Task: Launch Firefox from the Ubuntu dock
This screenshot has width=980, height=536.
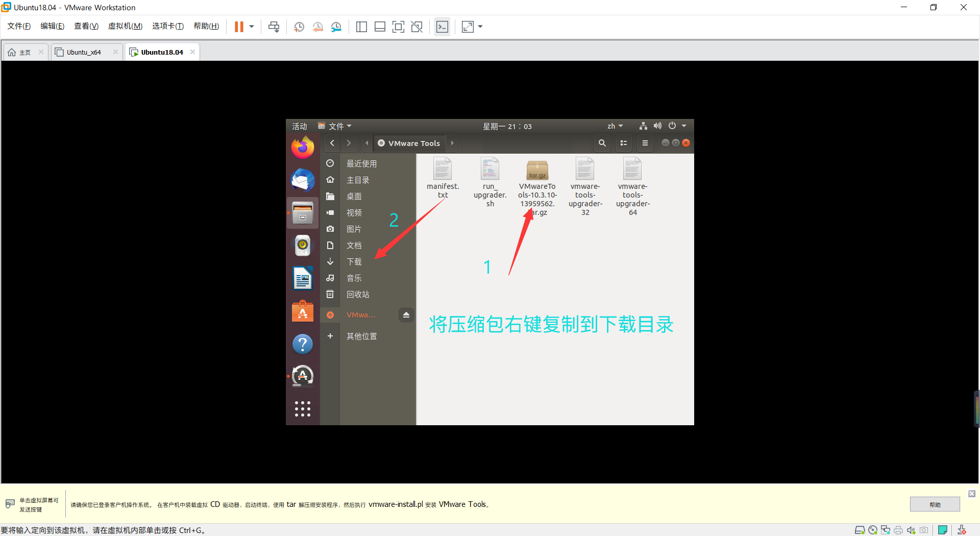Action: (x=303, y=148)
